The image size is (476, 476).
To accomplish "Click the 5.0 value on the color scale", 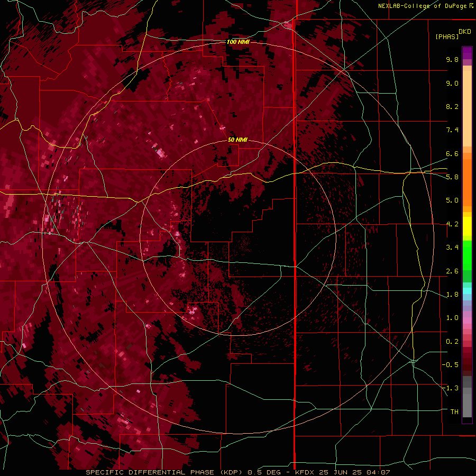I will pos(452,200).
